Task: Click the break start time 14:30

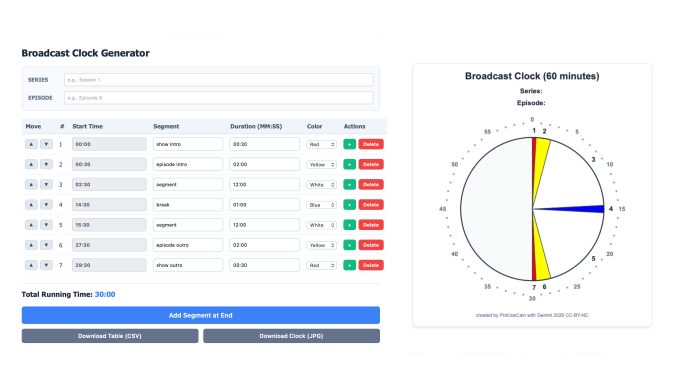Action: pyautogui.click(x=109, y=205)
